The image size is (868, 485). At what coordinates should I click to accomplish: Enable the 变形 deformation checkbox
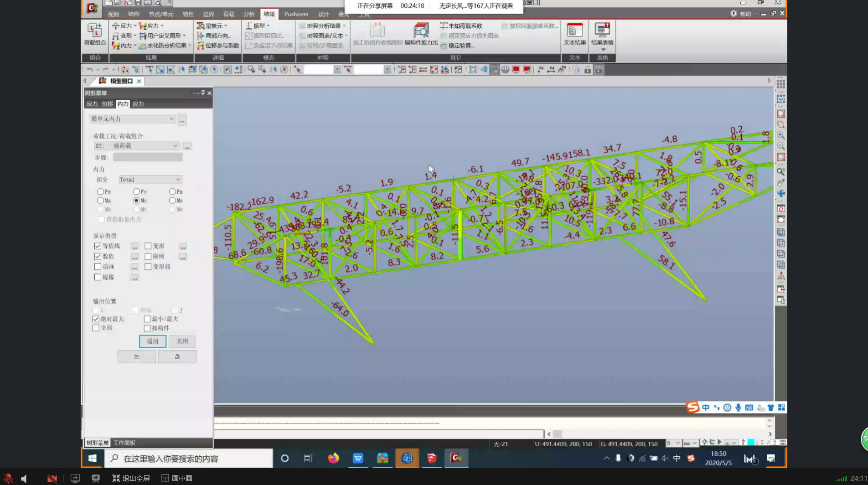click(x=148, y=246)
